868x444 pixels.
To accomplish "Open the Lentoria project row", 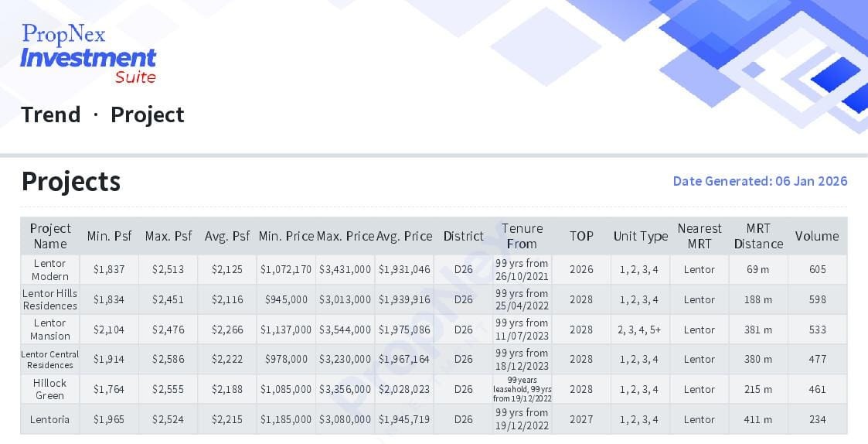I will point(50,419).
